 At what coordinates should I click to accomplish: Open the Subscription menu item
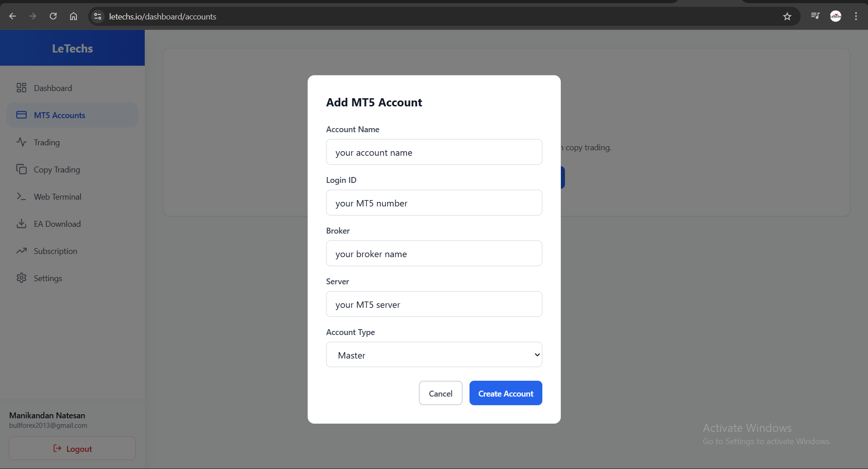point(72,251)
